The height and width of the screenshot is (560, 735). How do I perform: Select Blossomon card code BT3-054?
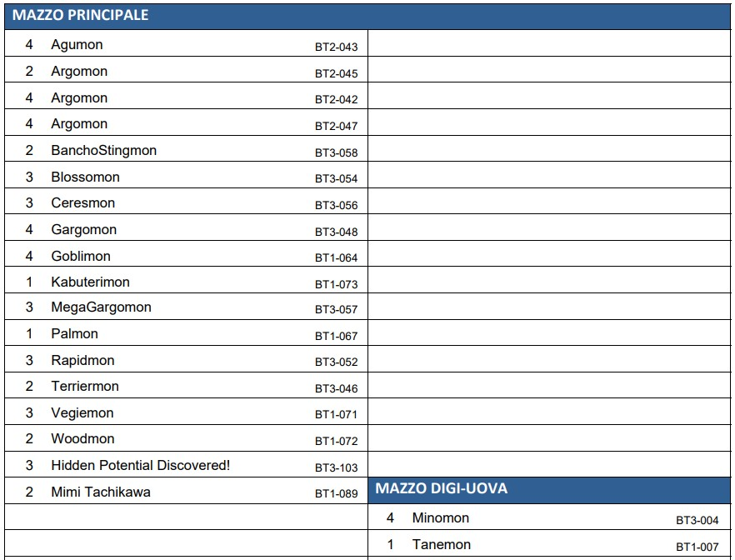point(336,178)
